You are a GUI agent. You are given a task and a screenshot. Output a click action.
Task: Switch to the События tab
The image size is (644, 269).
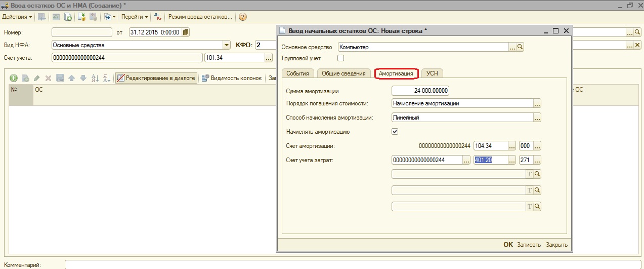point(297,73)
